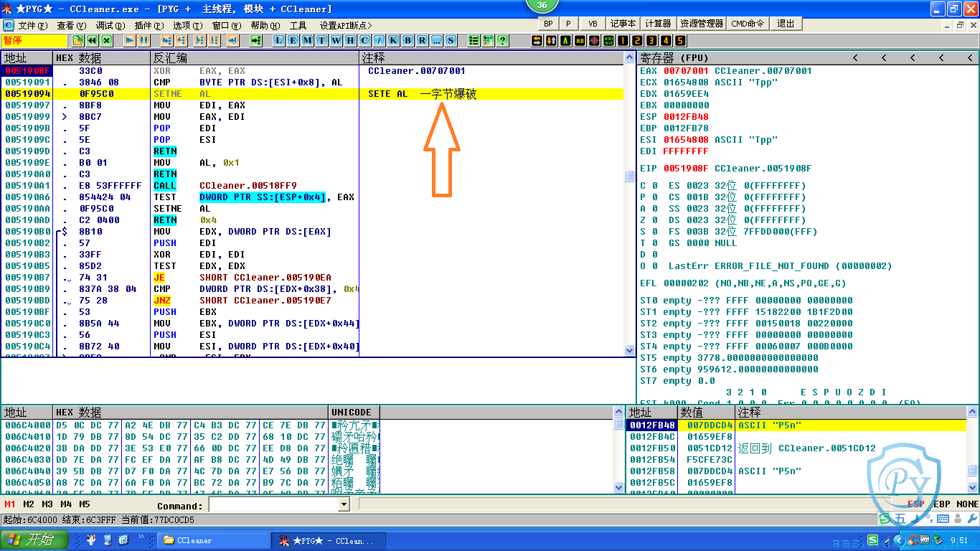Click the green question mark help icon
The height and width of the screenshot is (551, 980).
502,41
